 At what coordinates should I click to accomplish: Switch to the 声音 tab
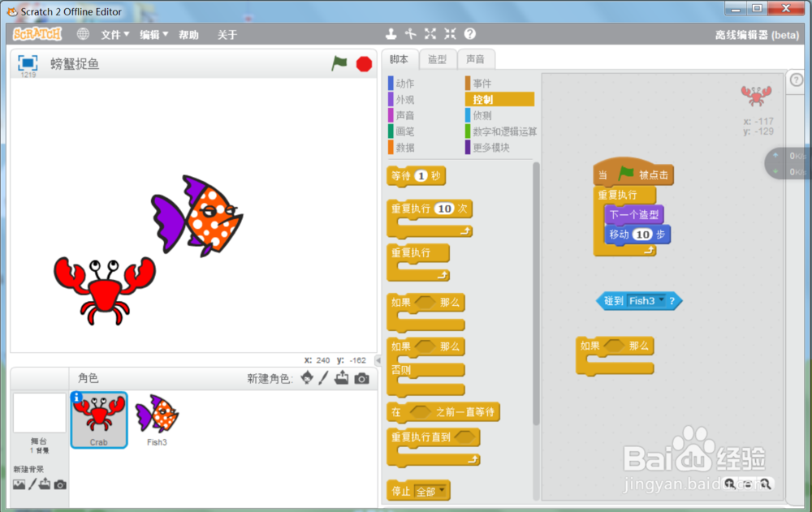click(475, 59)
